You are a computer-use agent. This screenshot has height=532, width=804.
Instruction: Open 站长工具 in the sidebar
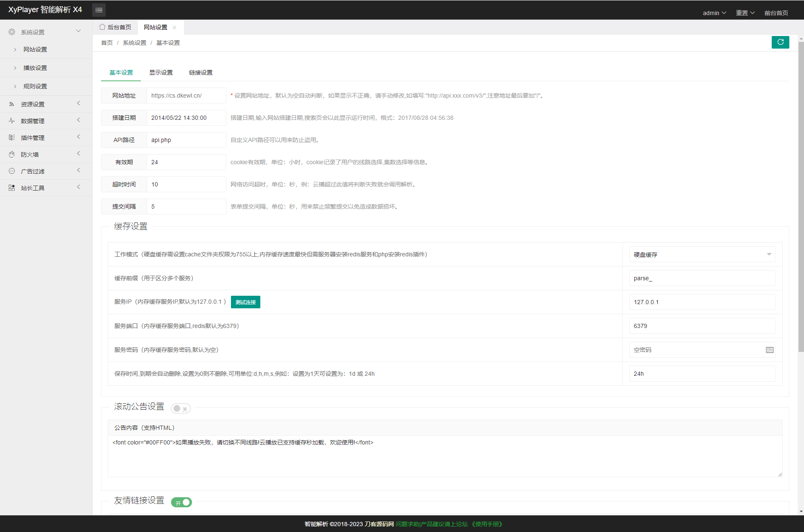(11, 188)
